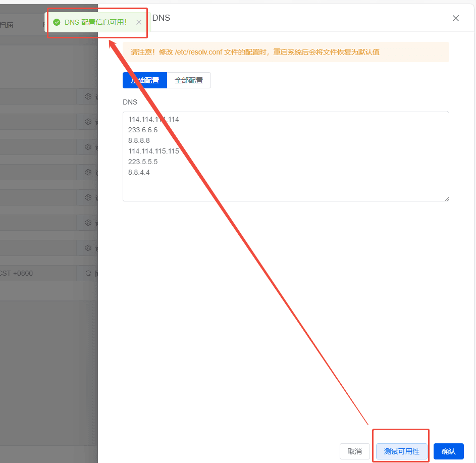Screen dimensions: 476x463
Task: Grab the textarea resize handle corner
Action: tap(446, 198)
